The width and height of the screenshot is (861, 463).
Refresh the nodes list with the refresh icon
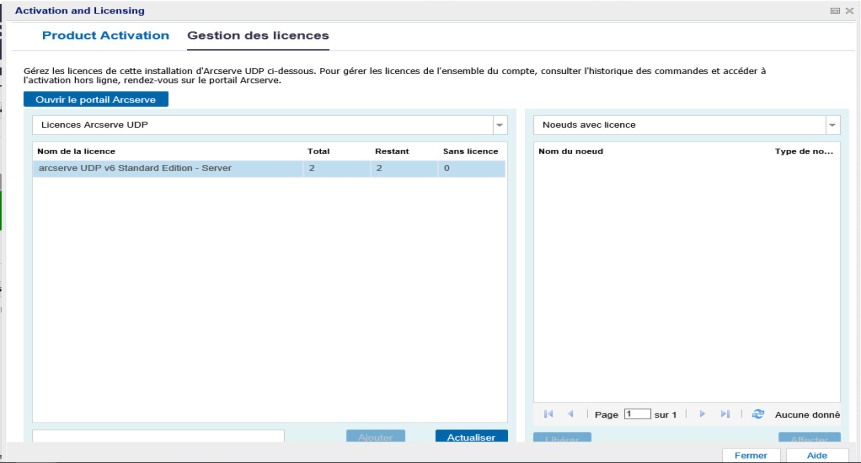758,414
